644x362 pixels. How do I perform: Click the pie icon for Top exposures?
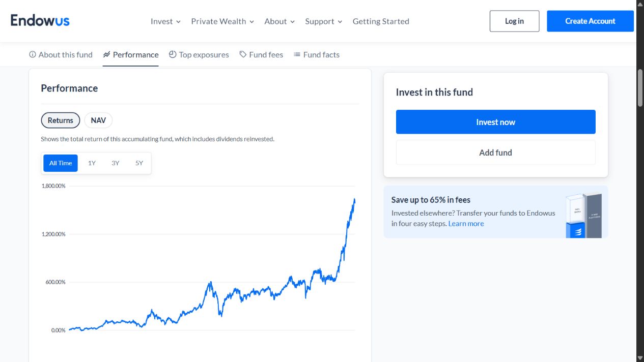pos(173,54)
